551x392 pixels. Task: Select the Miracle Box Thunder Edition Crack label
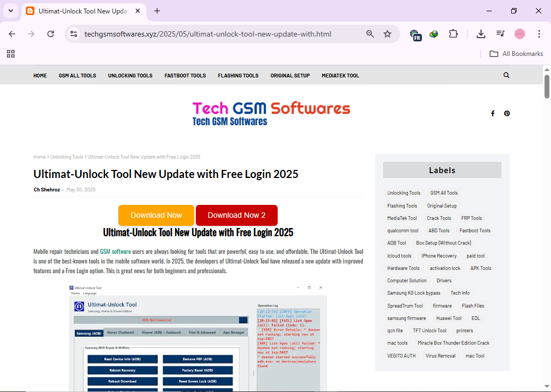[x=453, y=343]
